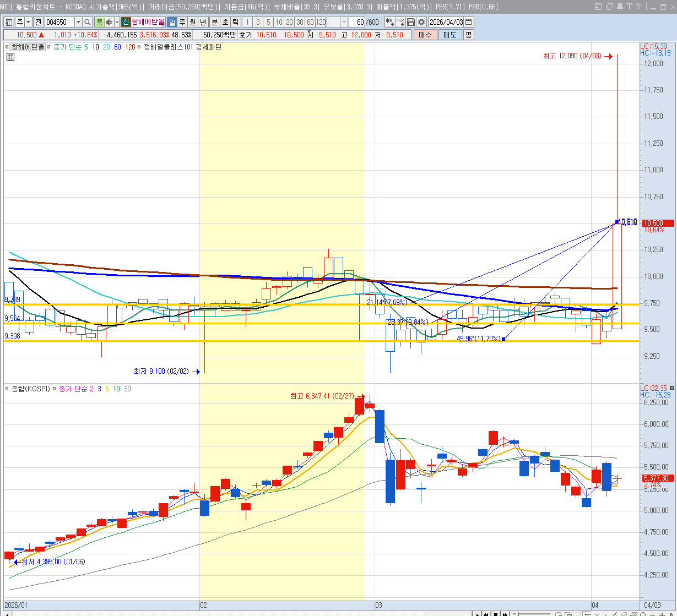The height and width of the screenshot is (616, 677).
Task: Open help via the question mark icon
Action: [638, 7]
